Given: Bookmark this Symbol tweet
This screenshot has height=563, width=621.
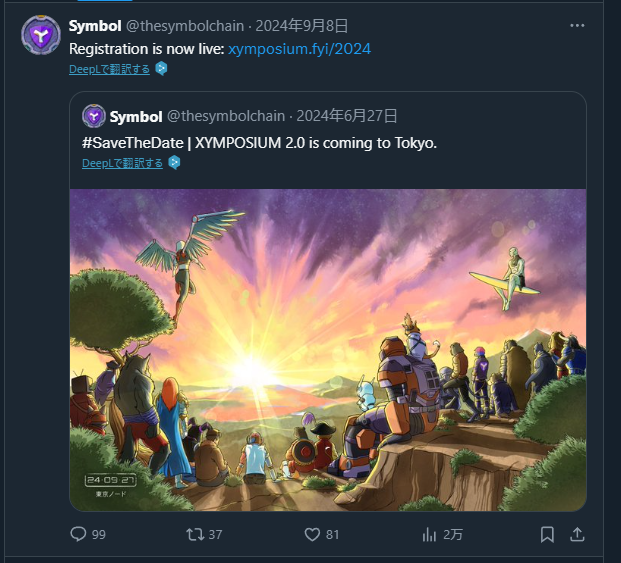Looking at the screenshot, I should [547, 534].
